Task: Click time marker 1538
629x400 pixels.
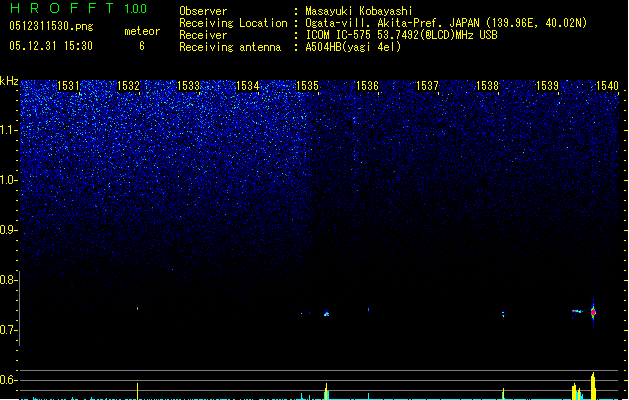Action: point(487,86)
